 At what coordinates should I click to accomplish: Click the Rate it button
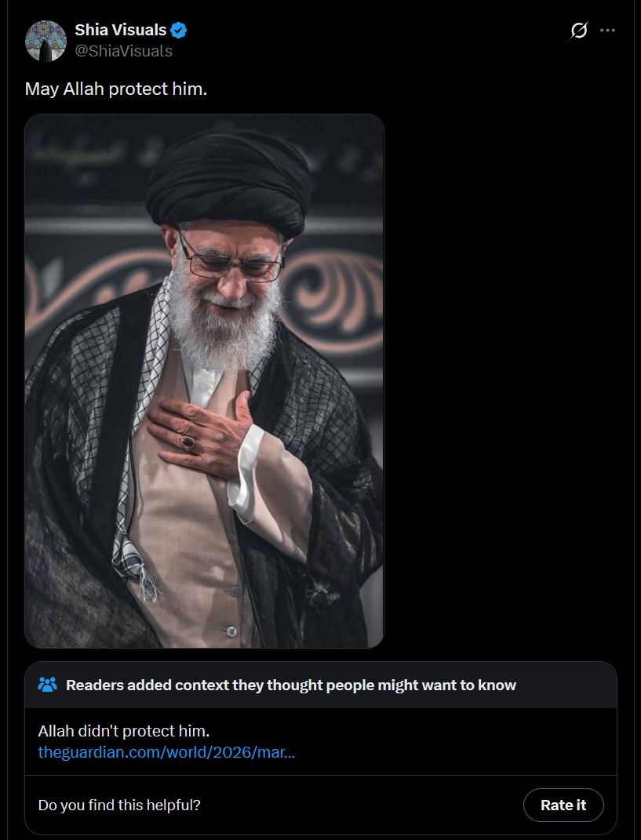click(563, 805)
